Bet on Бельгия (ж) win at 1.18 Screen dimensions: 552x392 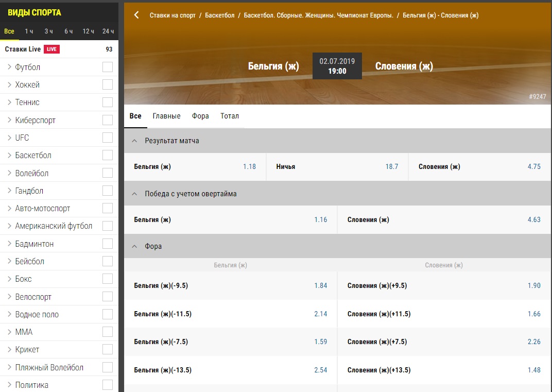[195, 166]
